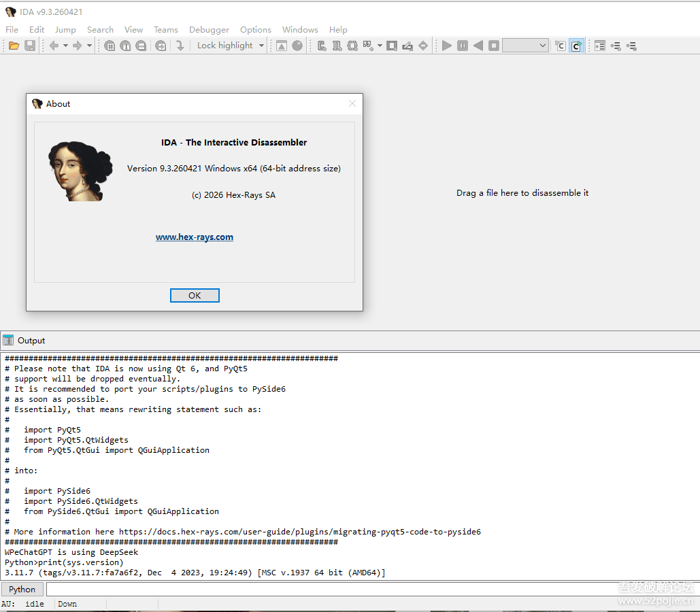Click the C-shaped segment toolbar icon

tap(321, 46)
